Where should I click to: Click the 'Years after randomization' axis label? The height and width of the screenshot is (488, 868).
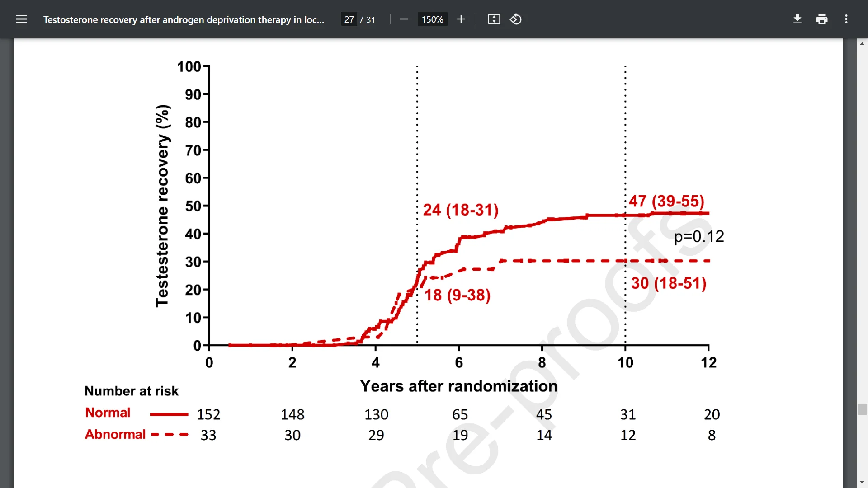458,386
